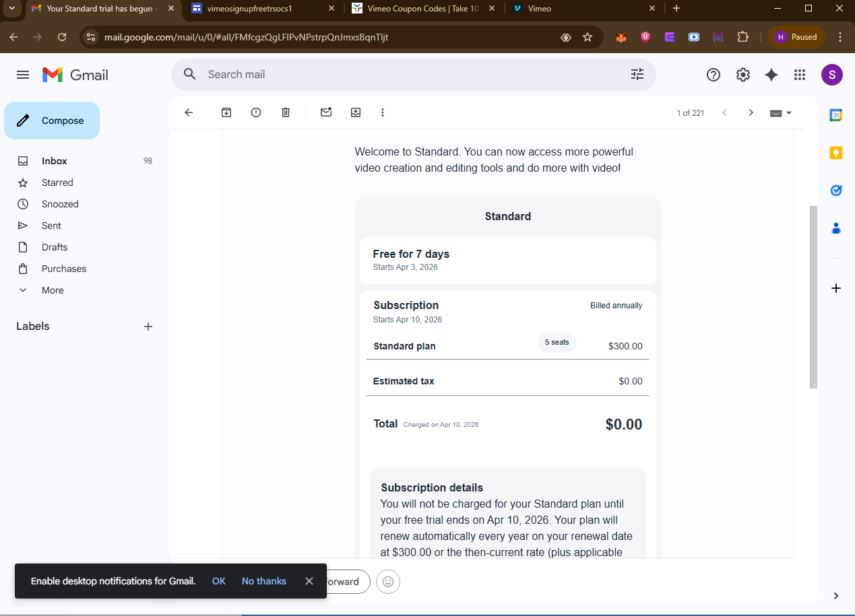Click Billed annually text
The height and width of the screenshot is (616, 855).
click(616, 306)
